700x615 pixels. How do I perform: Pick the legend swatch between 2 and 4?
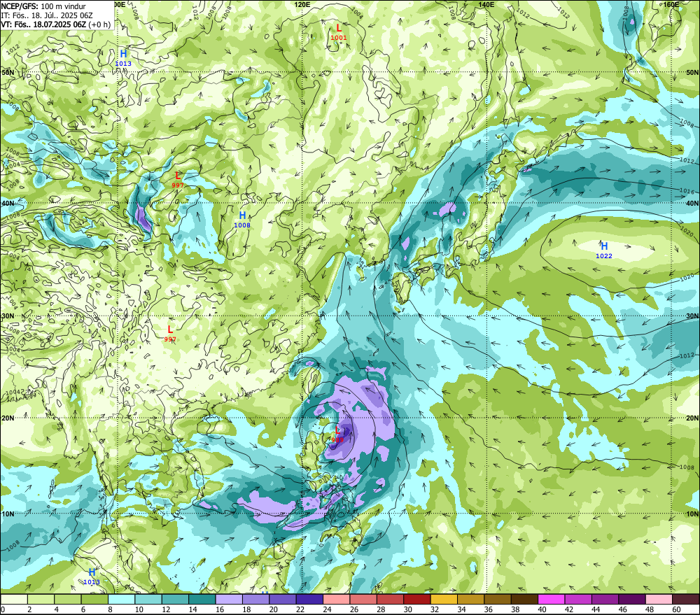(x=41, y=599)
